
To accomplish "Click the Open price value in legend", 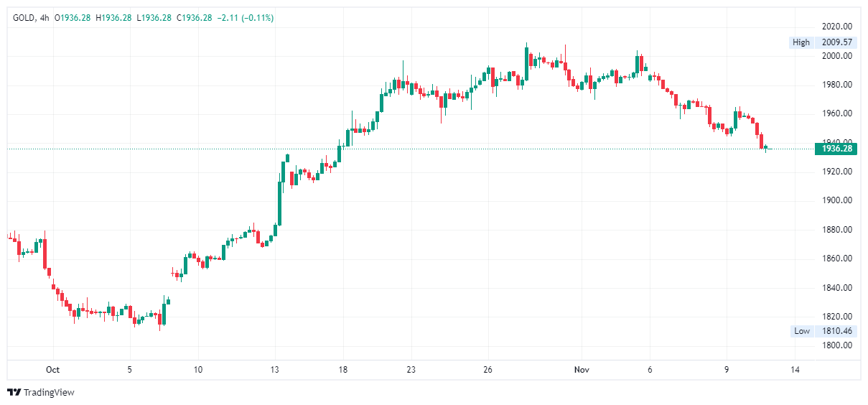I will [x=77, y=17].
